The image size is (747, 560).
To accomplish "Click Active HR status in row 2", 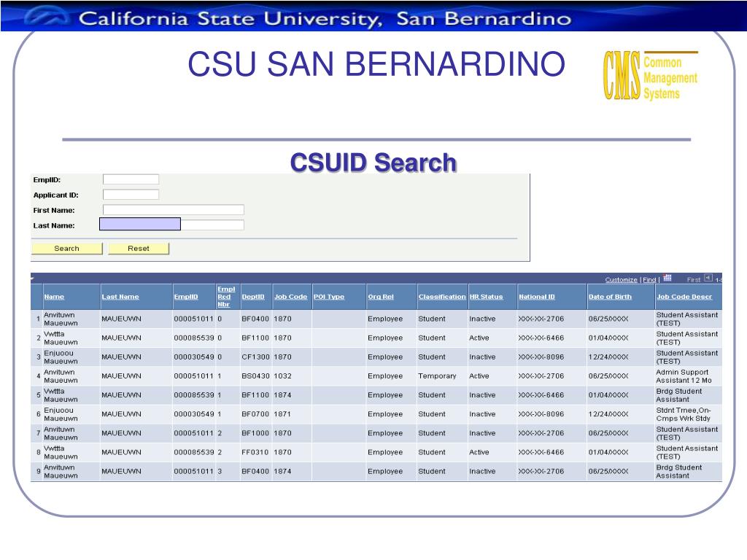I will click(479, 338).
